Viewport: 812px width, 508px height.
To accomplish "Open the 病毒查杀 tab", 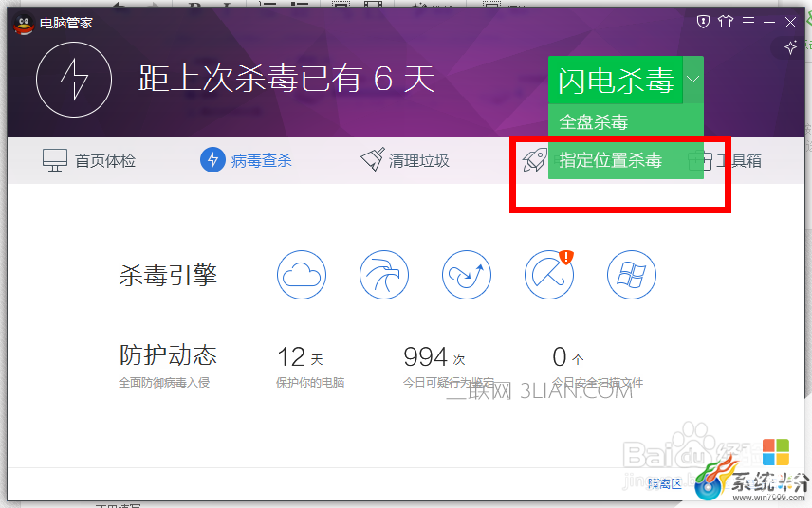I will click(246, 160).
